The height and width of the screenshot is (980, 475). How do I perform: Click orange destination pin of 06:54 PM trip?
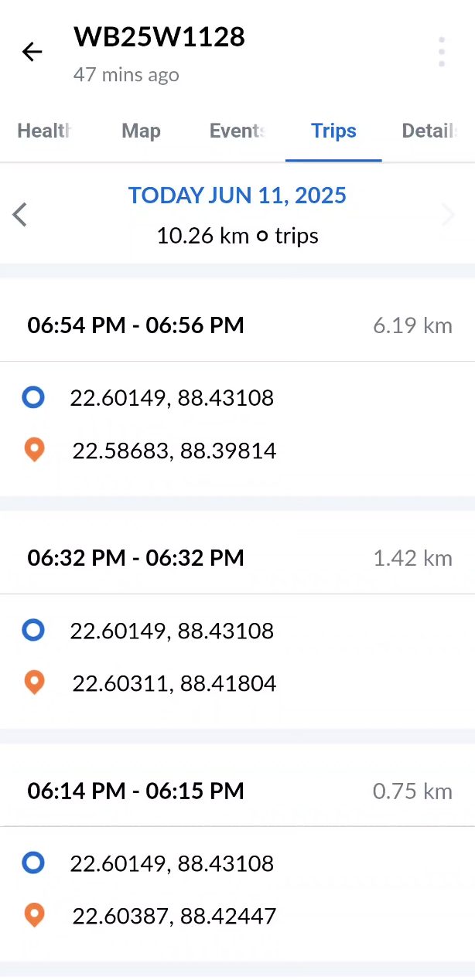pyautogui.click(x=34, y=450)
